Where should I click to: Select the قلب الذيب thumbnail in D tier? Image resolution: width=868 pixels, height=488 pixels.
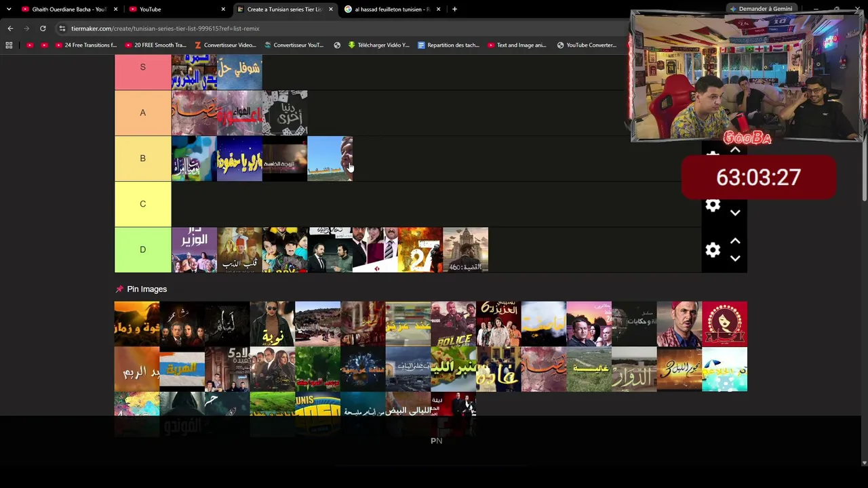pos(239,249)
